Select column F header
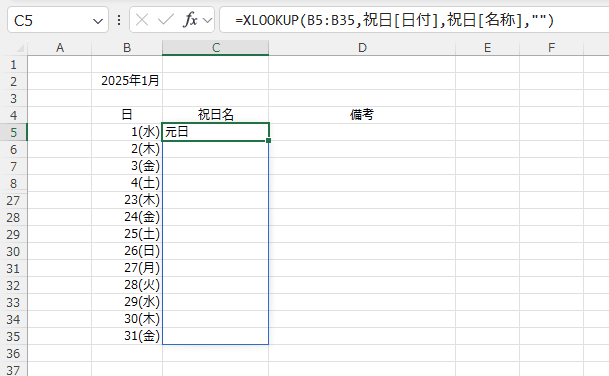Viewport: 609px width, 376px height. (552, 48)
